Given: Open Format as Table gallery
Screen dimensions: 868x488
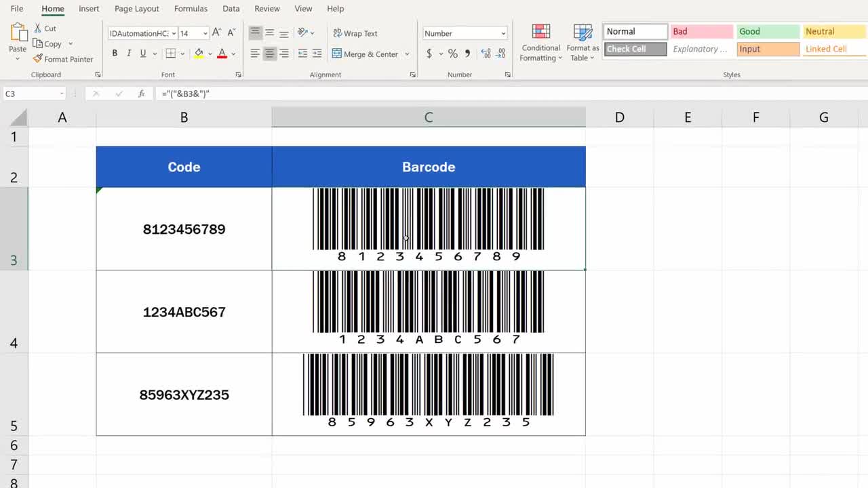Looking at the screenshot, I should 583,43.
